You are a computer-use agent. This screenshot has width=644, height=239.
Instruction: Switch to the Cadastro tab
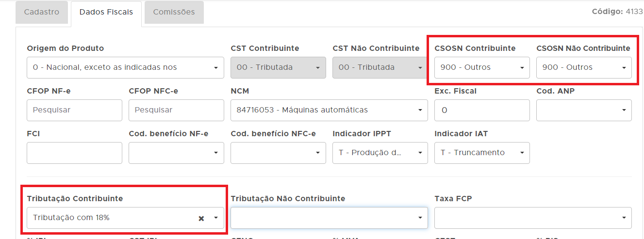[42, 12]
